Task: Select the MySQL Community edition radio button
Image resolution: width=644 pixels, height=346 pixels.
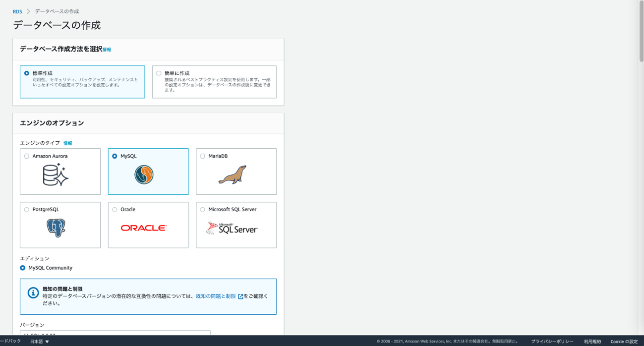Action: (x=23, y=268)
